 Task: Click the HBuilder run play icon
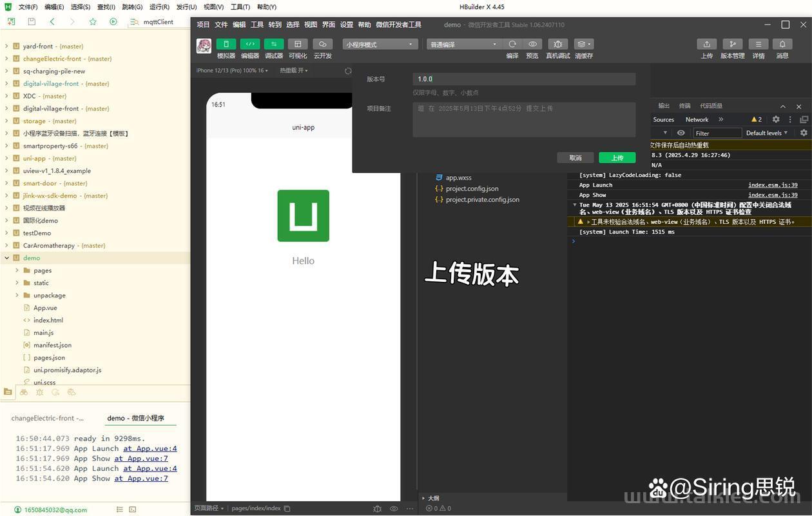(113, 21)
